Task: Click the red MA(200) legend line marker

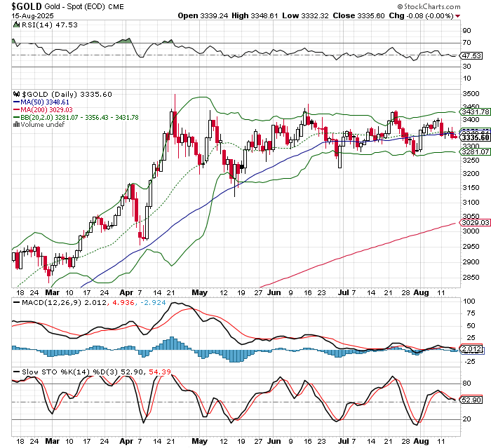Action: 16,109
